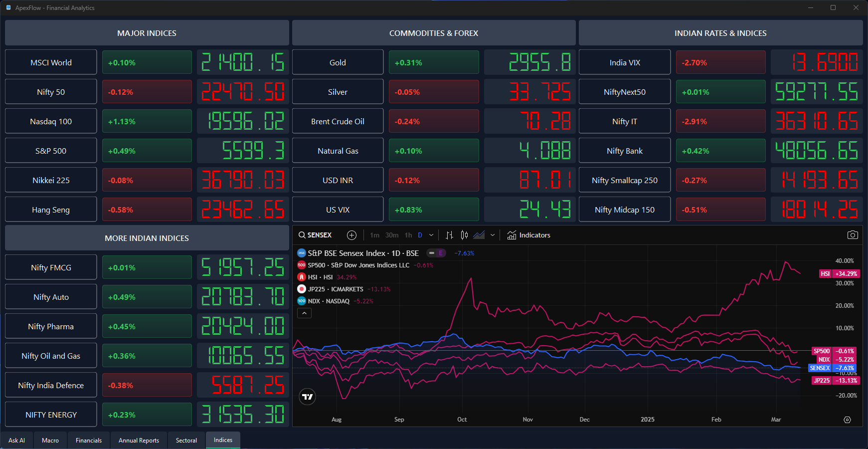Screen dimensions: 868x449
Task: Click the COMMODITIES & FOREX header
Action: [434, 33]
